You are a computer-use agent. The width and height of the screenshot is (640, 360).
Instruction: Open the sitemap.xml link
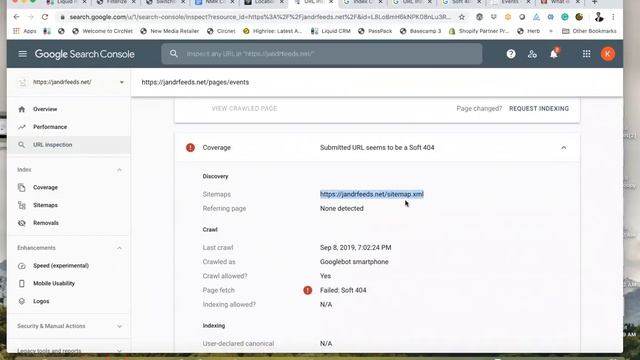[372, 194]
